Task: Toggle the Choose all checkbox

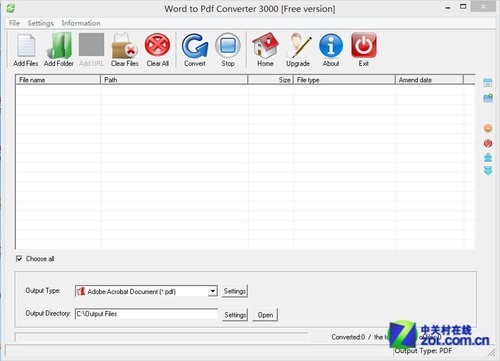Action: (19, 259)
